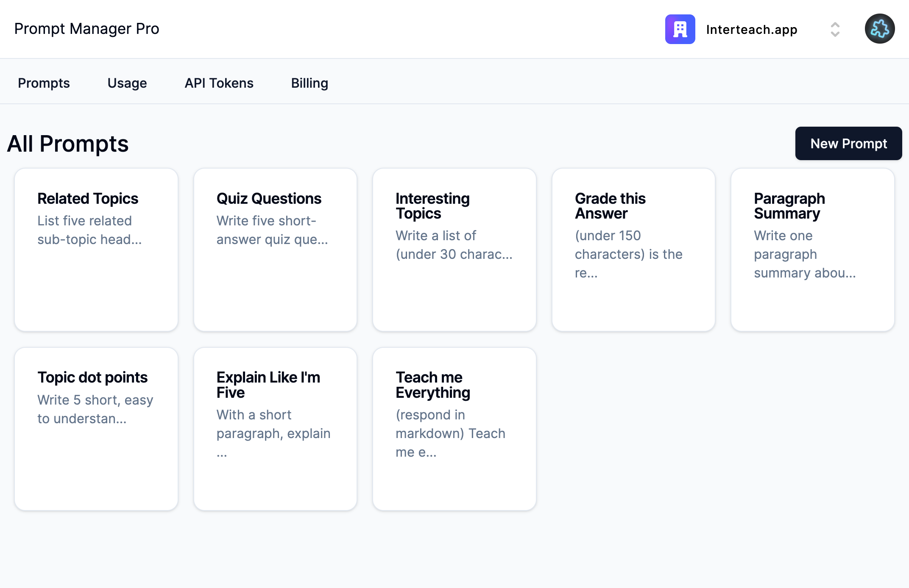Image resolution: width=909 pixels, height=588 pixels.
Task: Select the Interesting Topics prompt card
Action: point(454,250)
